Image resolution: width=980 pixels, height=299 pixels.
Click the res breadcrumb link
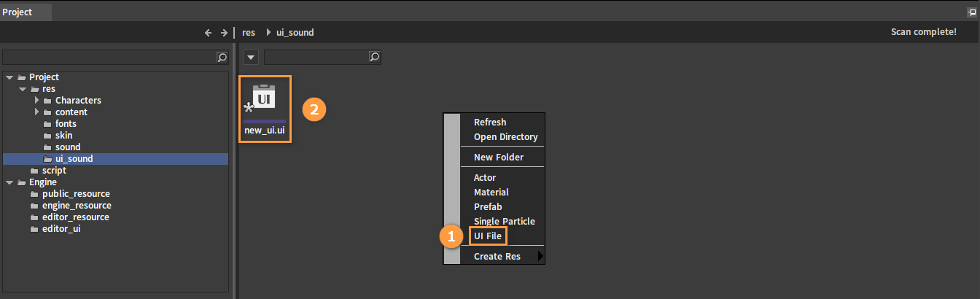249,33
